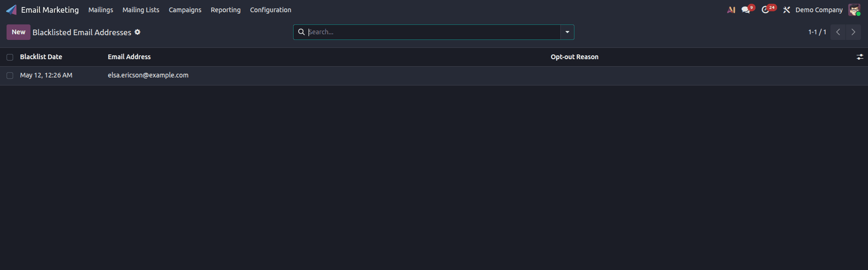Create a New blacklisted address
Screen dimensions: 868x270
tap(18, 32)
